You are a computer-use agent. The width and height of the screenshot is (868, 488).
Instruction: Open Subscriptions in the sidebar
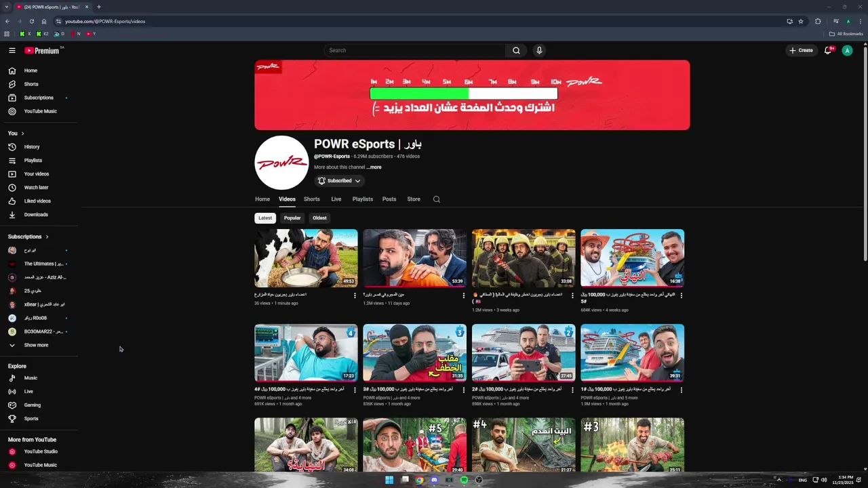click(39, 98)
